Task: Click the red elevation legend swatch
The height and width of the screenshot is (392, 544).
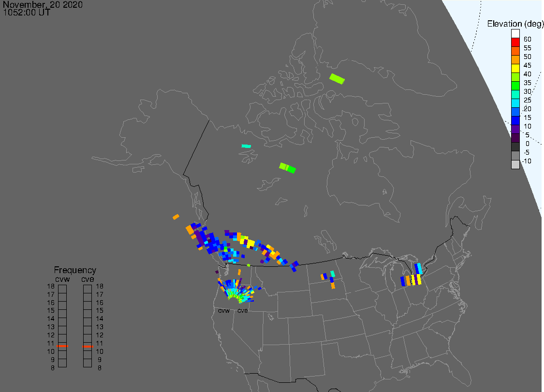Action: [x=515, y=43]
